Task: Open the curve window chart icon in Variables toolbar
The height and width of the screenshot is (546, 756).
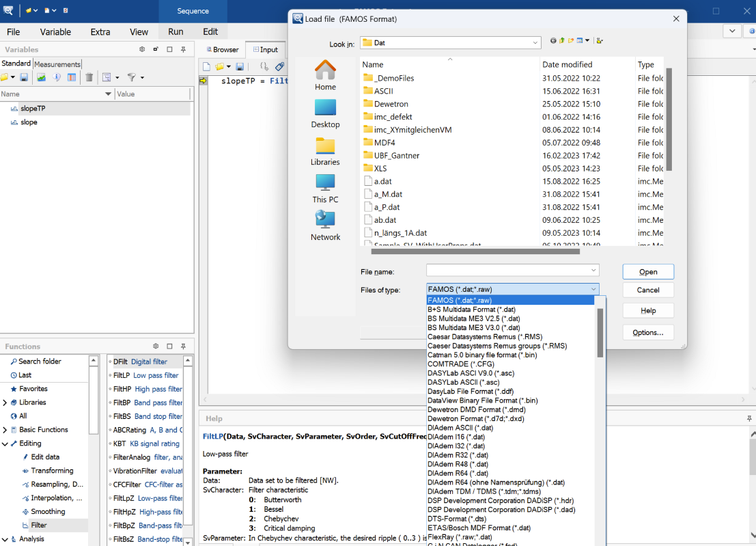Action: tap(41, 77)
